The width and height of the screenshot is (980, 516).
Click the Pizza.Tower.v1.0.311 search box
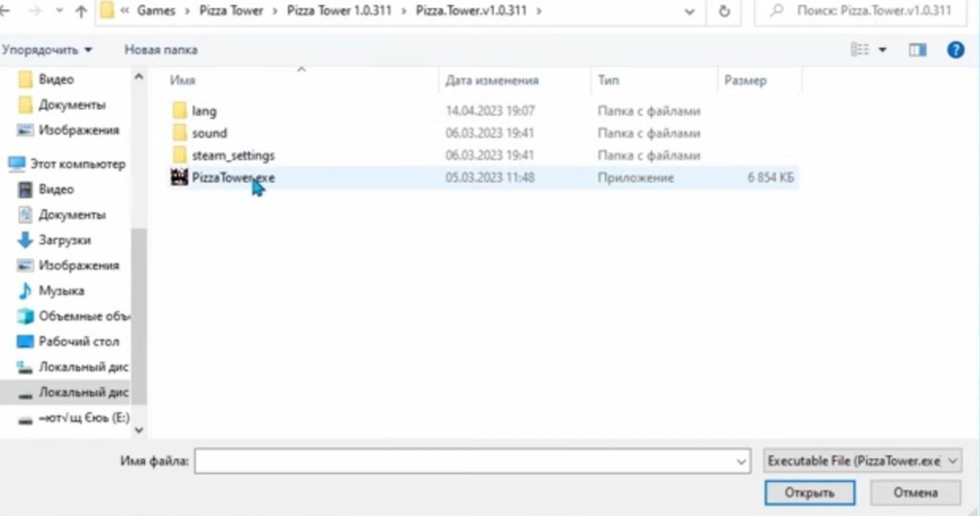pyautogui.click(x=862, y=12)
